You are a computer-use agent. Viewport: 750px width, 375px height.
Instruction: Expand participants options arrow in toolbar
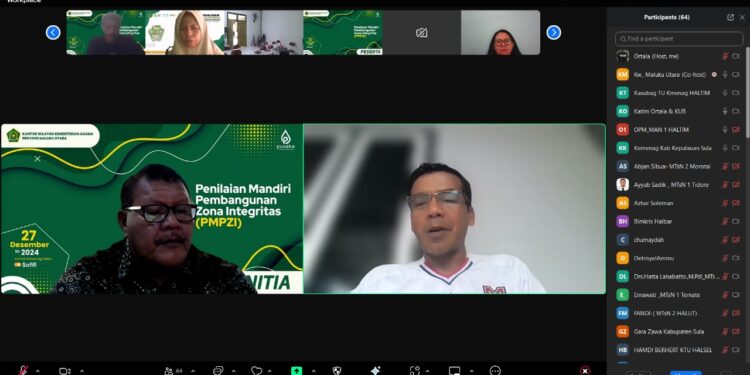[192, 371]
